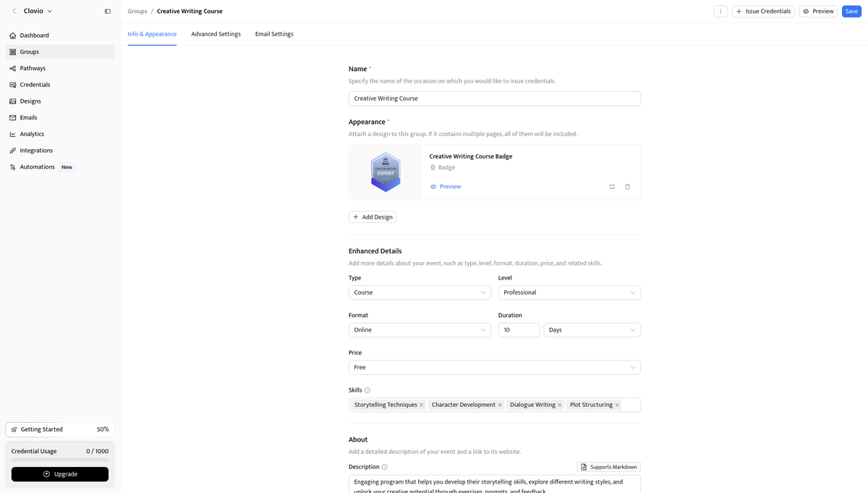868x493 pixels.
Task: Open the Clovio workspace switcher
Action: tap(34, 11)
